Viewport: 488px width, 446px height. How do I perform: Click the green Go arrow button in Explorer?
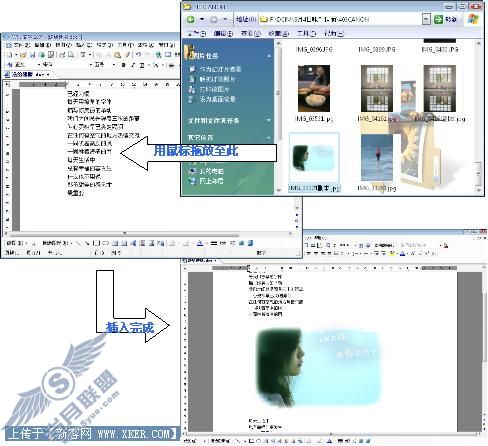tap(438, 19)
